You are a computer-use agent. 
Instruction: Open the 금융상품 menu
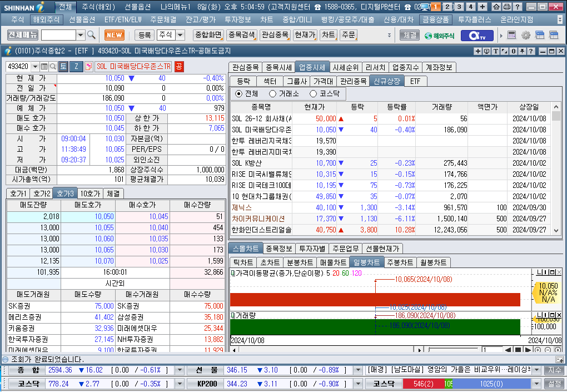point(436,19)
